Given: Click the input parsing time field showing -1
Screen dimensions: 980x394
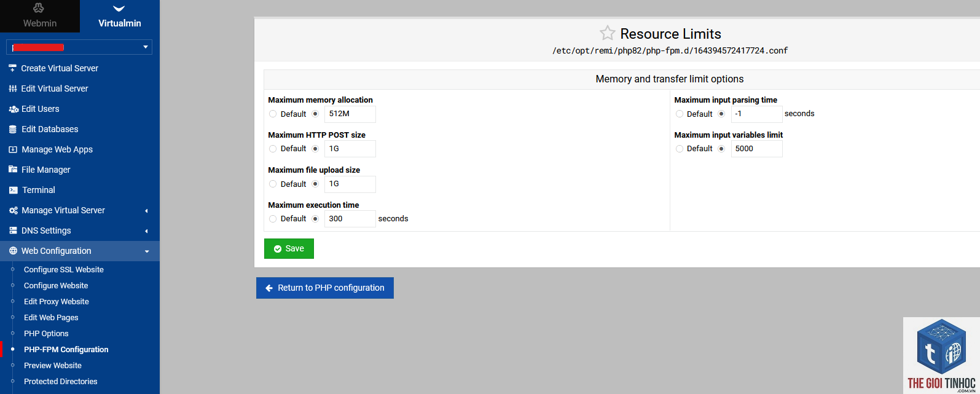Looking at the screenshot, I should pos(757,114).
